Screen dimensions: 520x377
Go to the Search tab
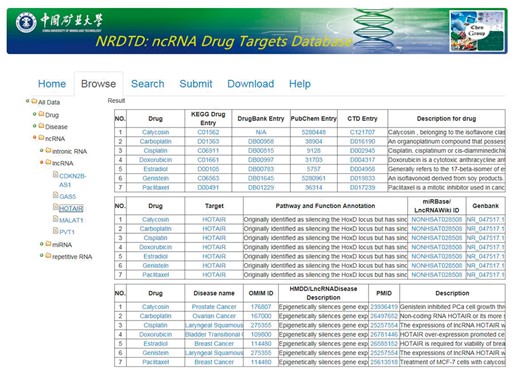click(147, 84)
